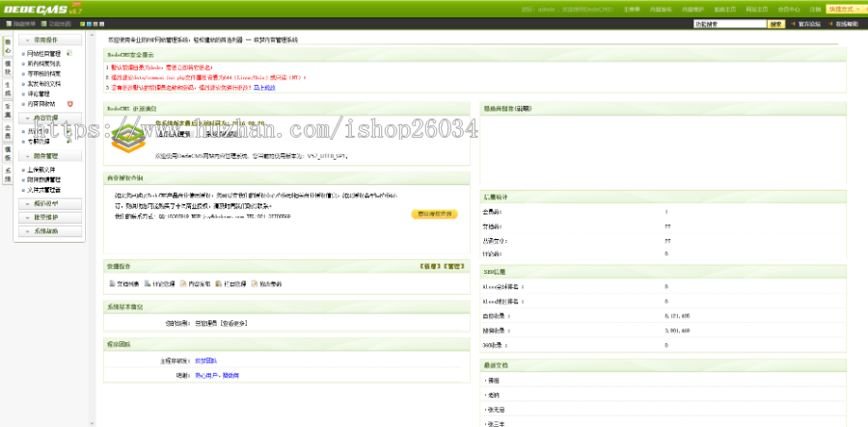868x427 pixels.
Task: Click the blue 马上修改 link
Action: click(264, 88)
